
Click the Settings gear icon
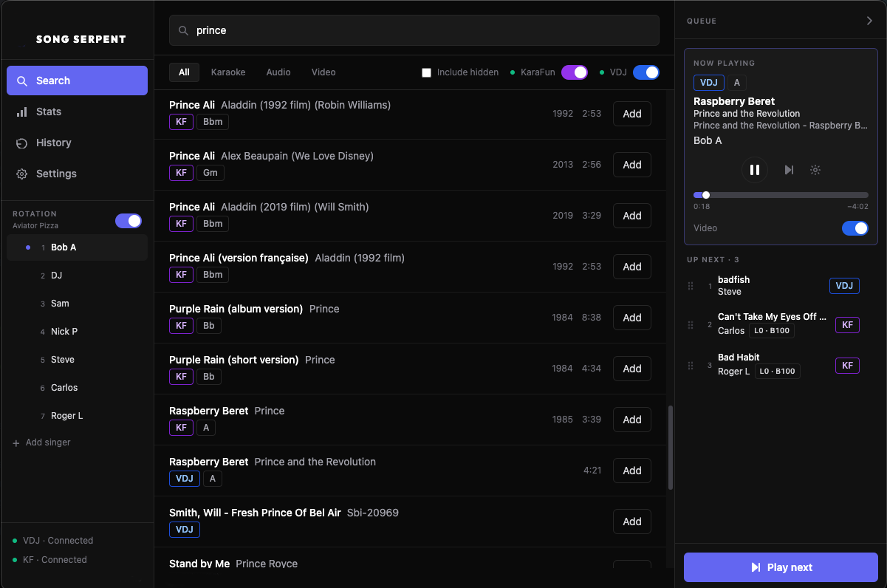click(x=21, y=174)
